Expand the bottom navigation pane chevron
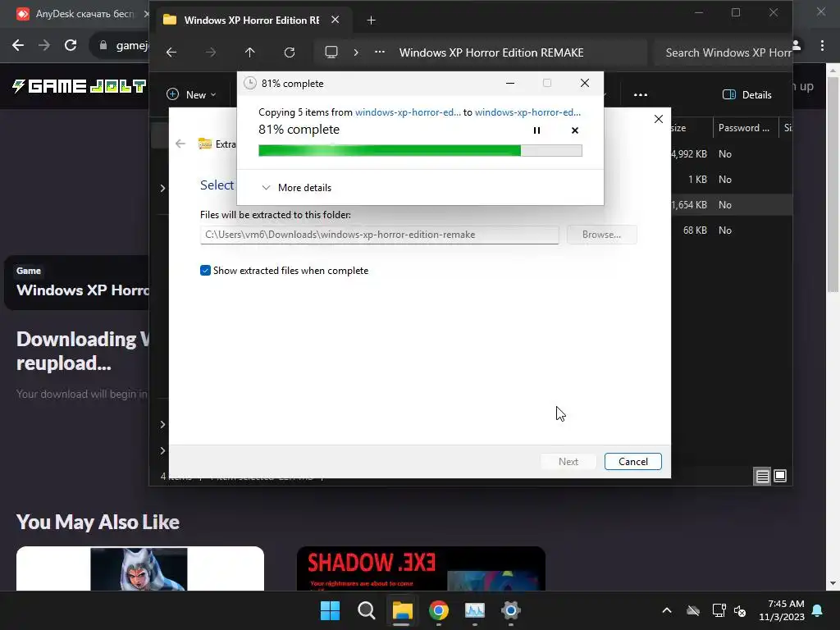 click(x=162, y=450)
